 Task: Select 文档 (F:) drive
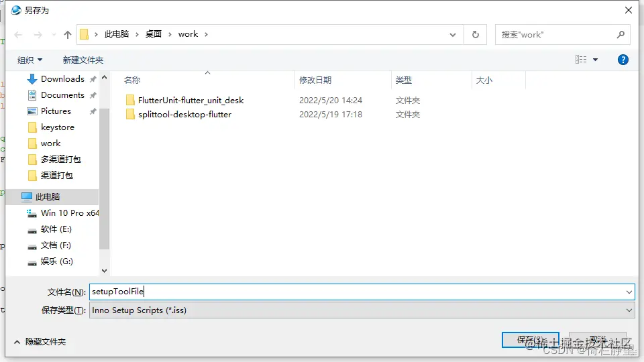pyautogui.click(x=56, y=245)
